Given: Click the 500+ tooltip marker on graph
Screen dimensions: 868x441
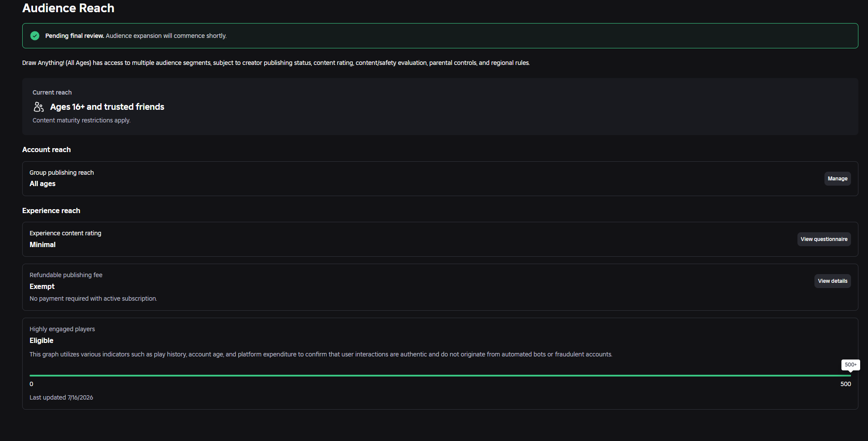Looking at the screenshot, I should click(x=851, y=365).
